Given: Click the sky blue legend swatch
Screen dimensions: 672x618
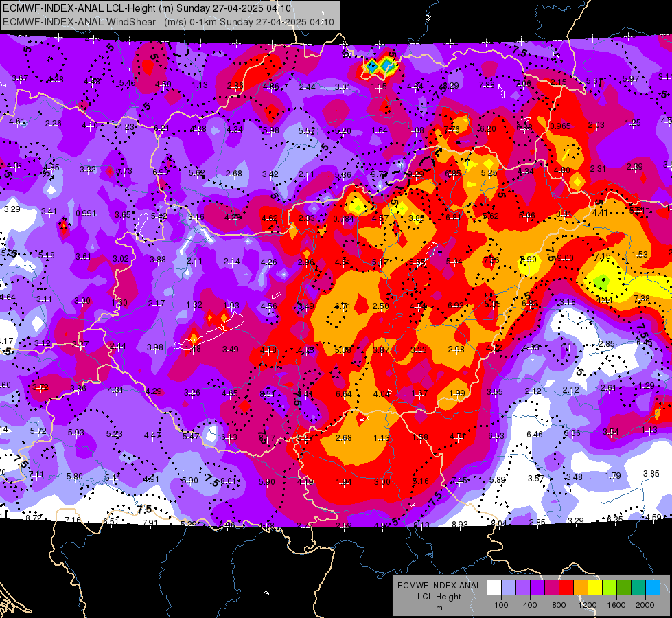Looking at the screenshot, I should 653,588.
